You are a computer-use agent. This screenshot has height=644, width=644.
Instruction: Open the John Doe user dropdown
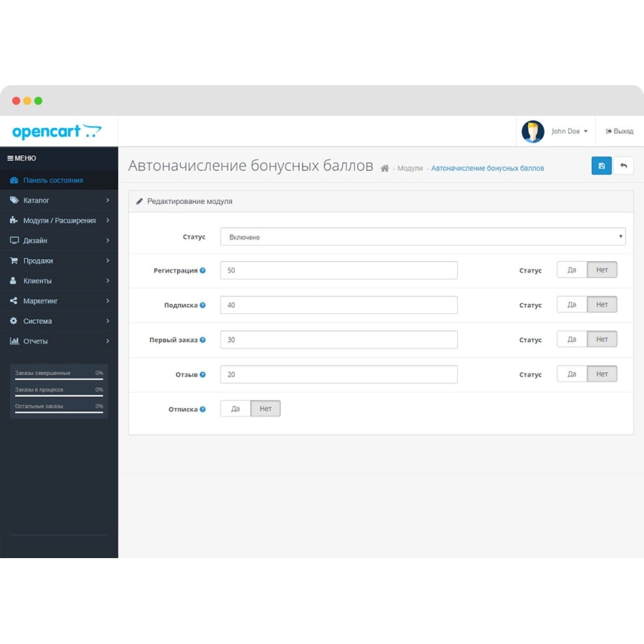(570, 132)
